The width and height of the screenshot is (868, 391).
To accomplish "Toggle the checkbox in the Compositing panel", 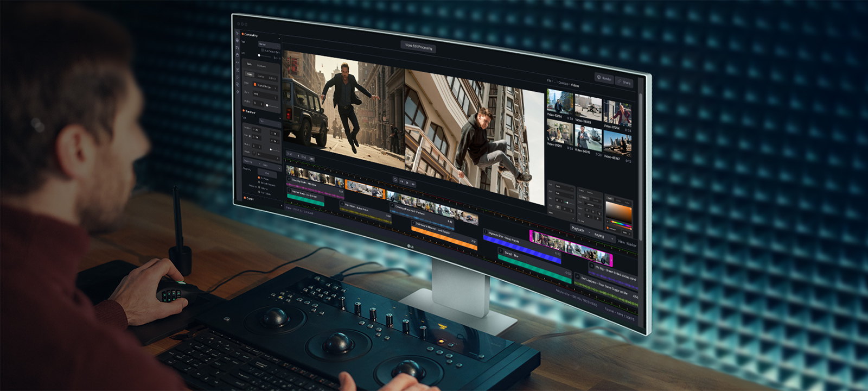I will 263,51.
